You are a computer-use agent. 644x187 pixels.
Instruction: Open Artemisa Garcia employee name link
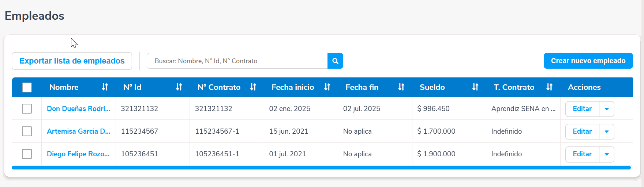[x=78, y=131]
